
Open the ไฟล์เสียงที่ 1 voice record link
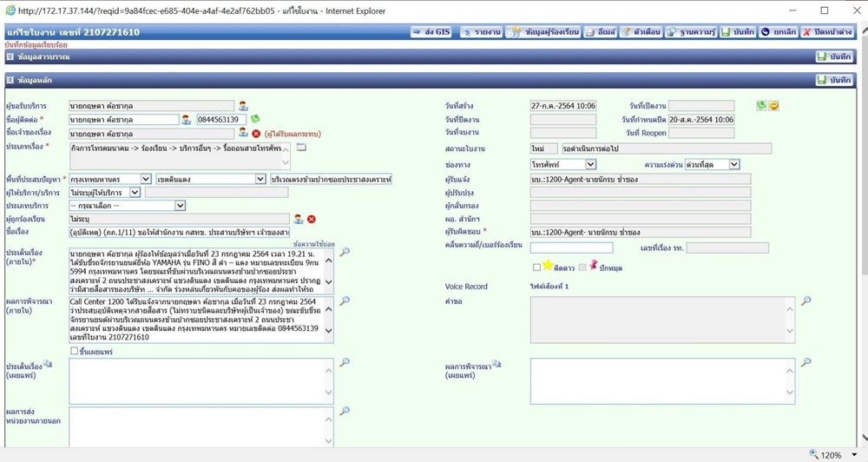pos(549,287)
